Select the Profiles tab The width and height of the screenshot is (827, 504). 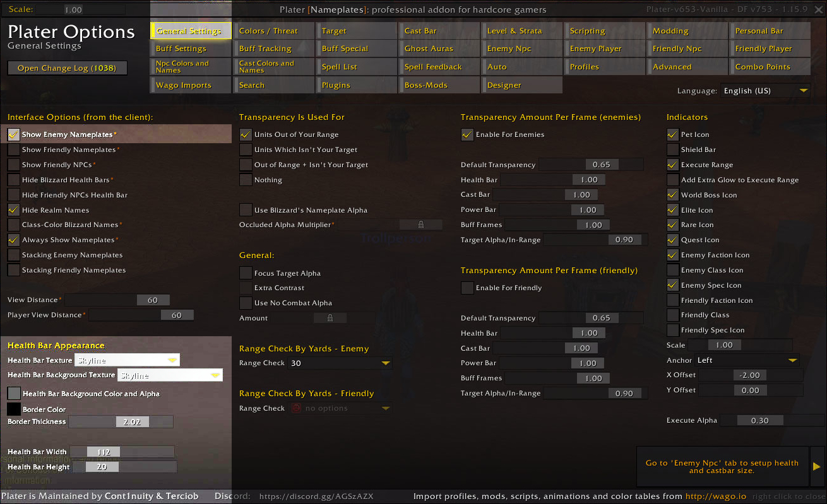pyautogui.click(x=604, y=67)
